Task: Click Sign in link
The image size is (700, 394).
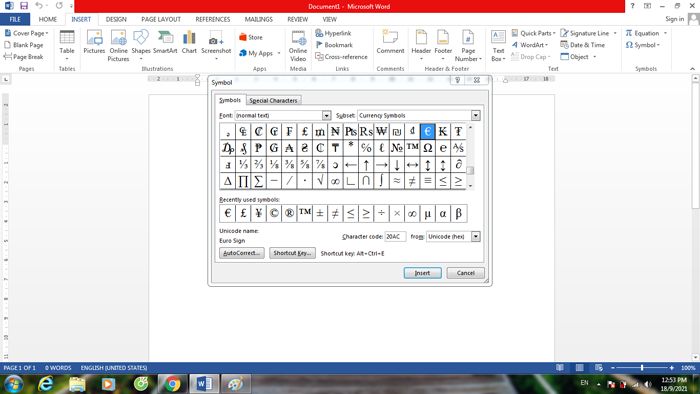Action: pos(674,19)
